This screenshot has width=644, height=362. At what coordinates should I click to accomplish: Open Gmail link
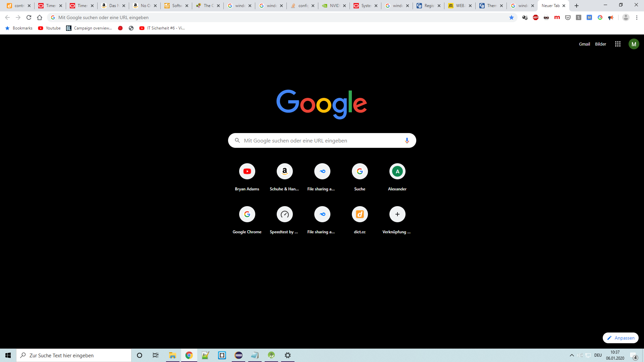click(x=584, y=44)
